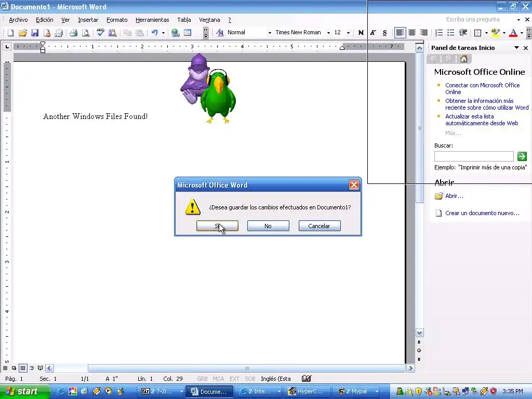Click Sí in the save dialog
Viewport: 532px width, 399px height.
[217, 226]
